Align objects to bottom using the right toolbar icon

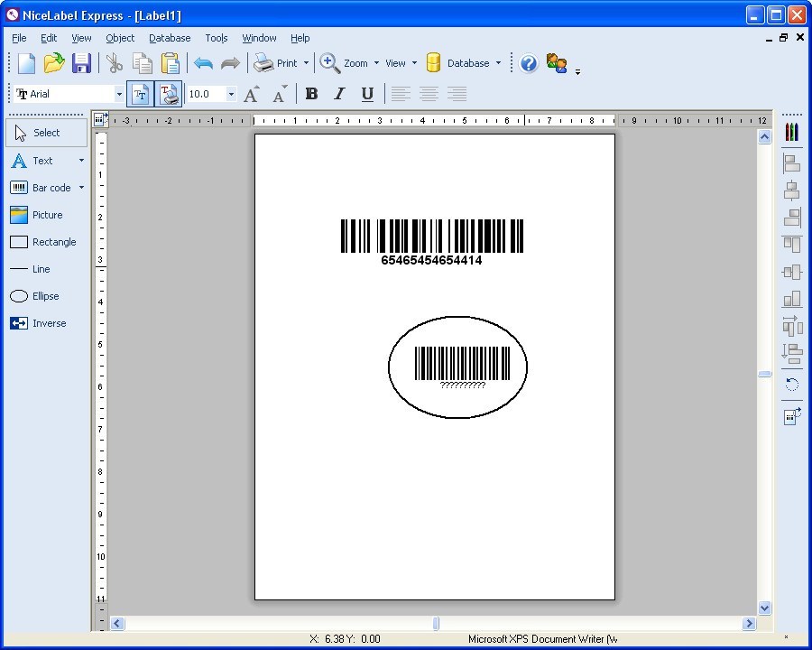pyautogui.click(x=792, y=299)
